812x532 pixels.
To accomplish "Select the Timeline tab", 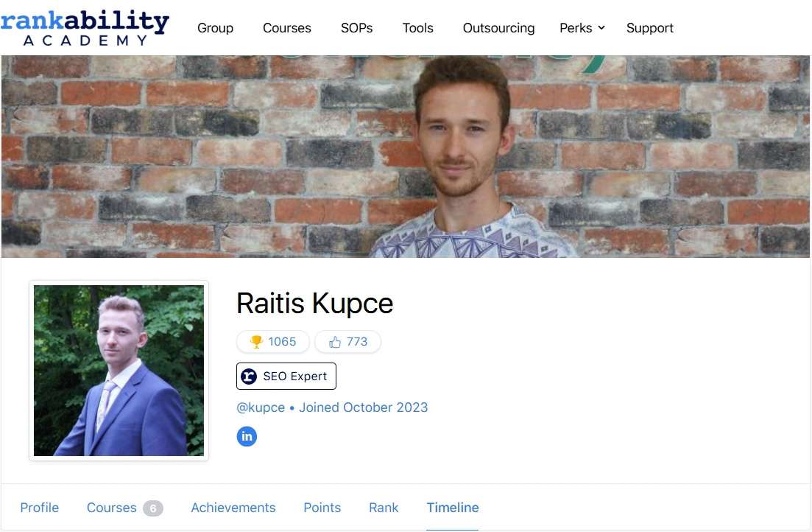I will pos(453,508).
